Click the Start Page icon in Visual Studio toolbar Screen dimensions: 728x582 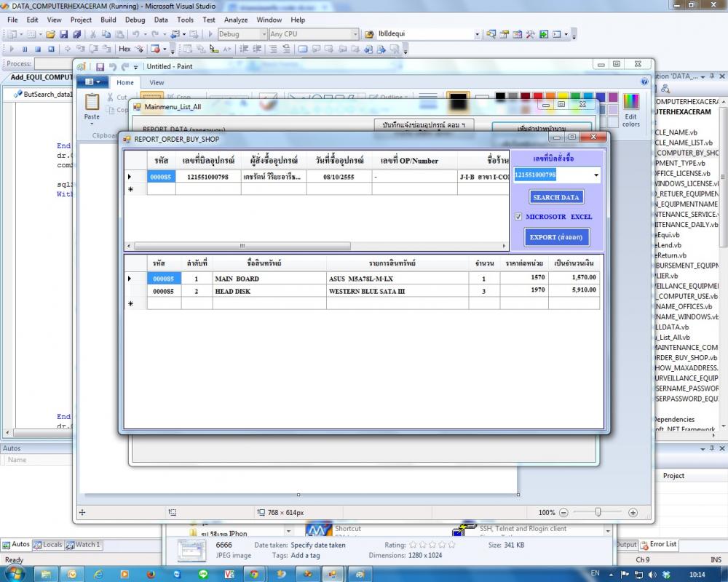(544, 34)
